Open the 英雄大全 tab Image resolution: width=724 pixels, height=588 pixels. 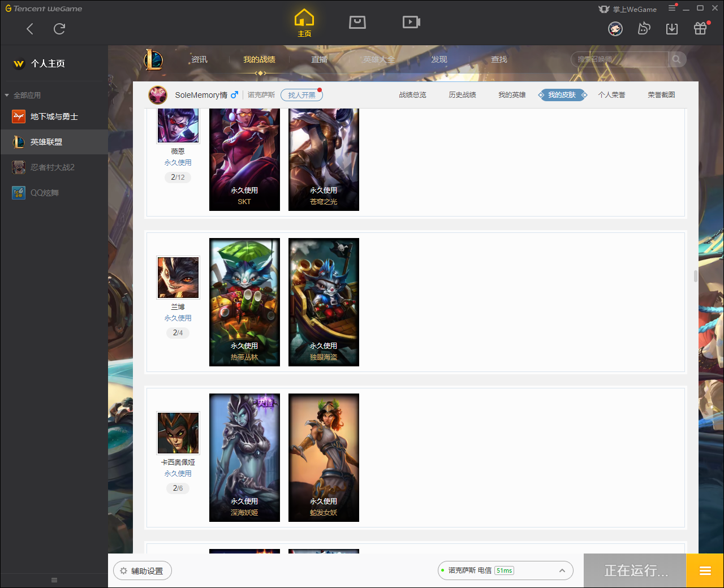point(379,59)
